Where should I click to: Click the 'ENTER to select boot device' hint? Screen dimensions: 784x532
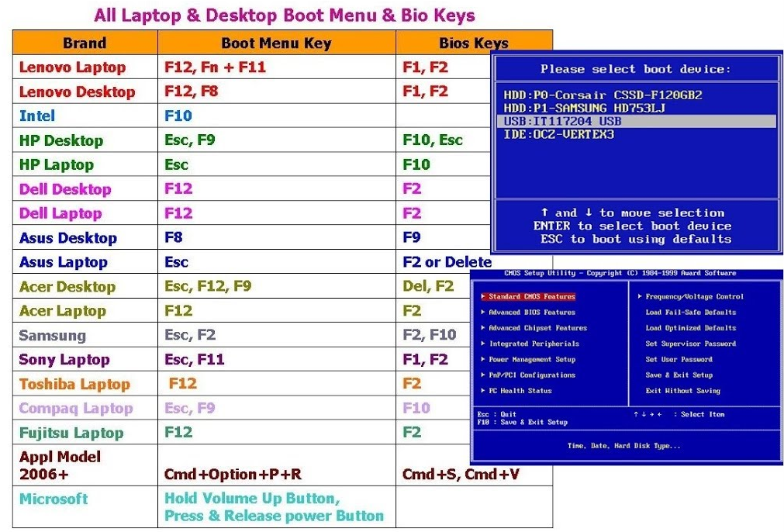[x=632, y=226]
